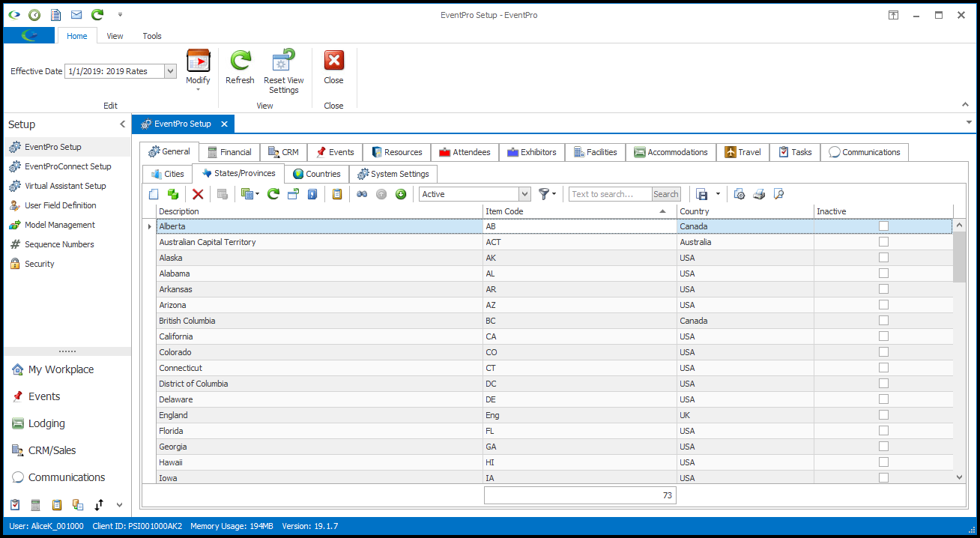
Task: Go to the Events navigation group
Action: click(x=67, y=396)
